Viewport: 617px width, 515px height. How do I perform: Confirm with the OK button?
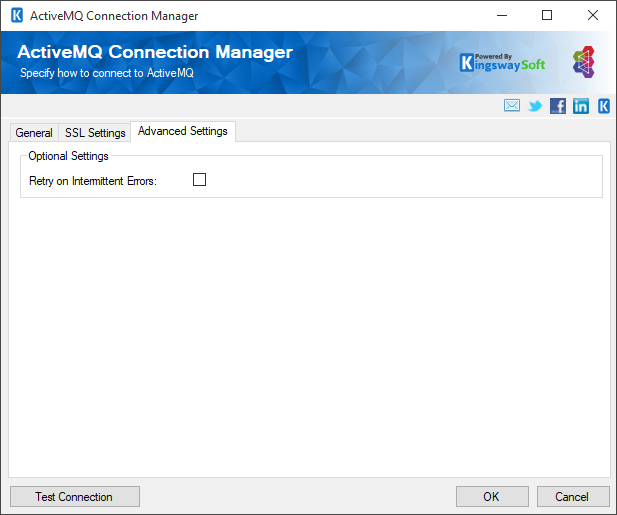492,497
